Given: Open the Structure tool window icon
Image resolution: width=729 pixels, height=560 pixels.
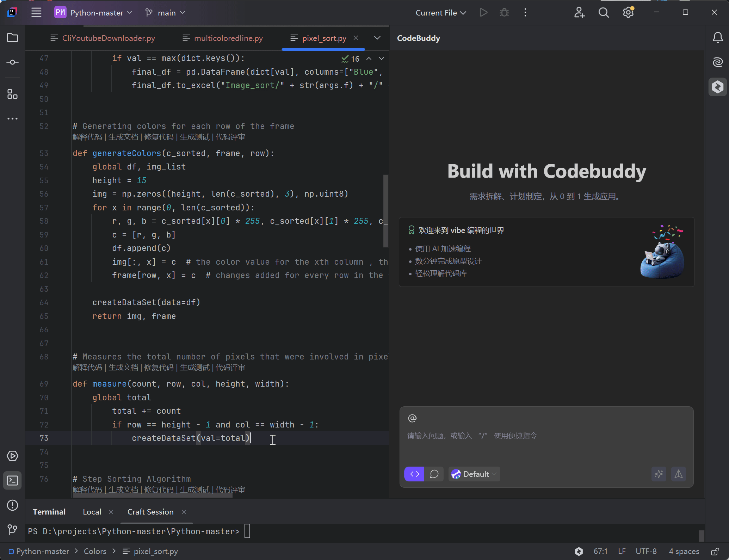Looking at the screenshot, I should (x=12, y=94).
